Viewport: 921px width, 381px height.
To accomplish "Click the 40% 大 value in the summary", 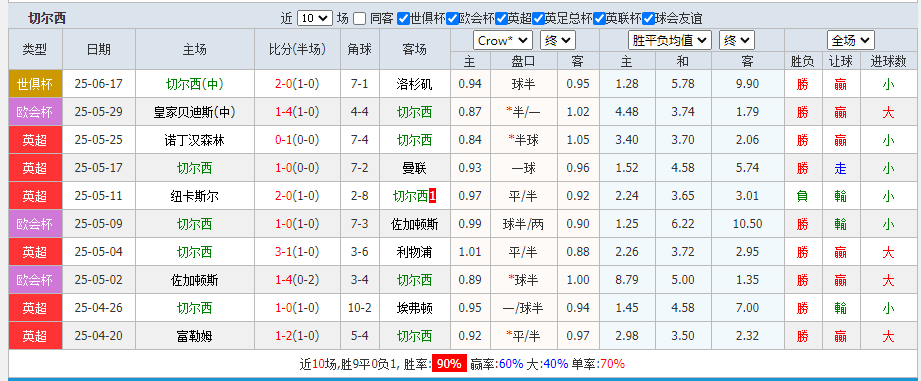I will coord(556,363).
